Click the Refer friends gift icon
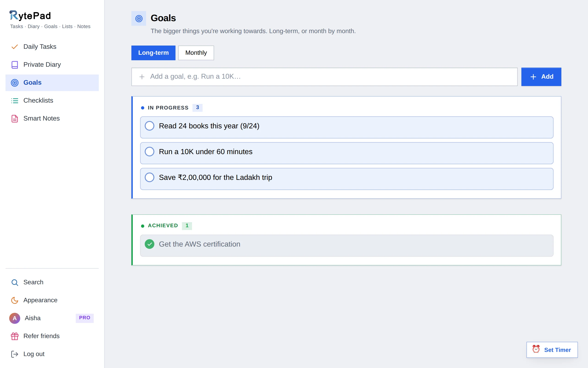 click(14, 336)
